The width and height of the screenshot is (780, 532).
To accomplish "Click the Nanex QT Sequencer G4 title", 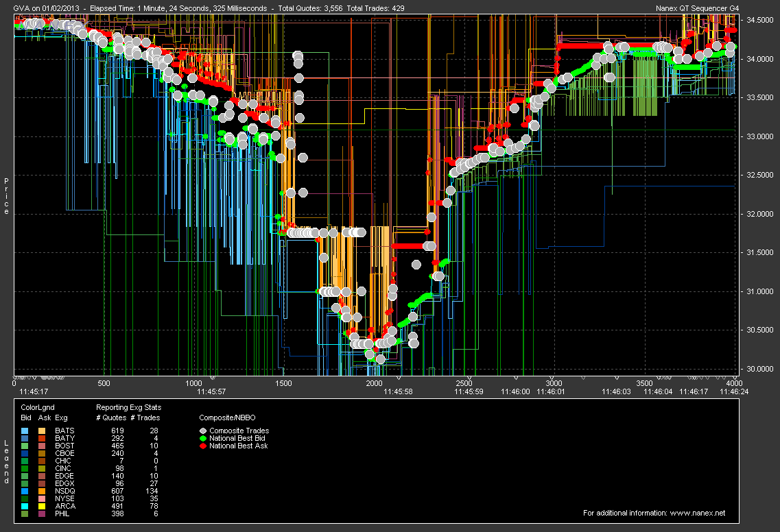I will click(698, 8).
